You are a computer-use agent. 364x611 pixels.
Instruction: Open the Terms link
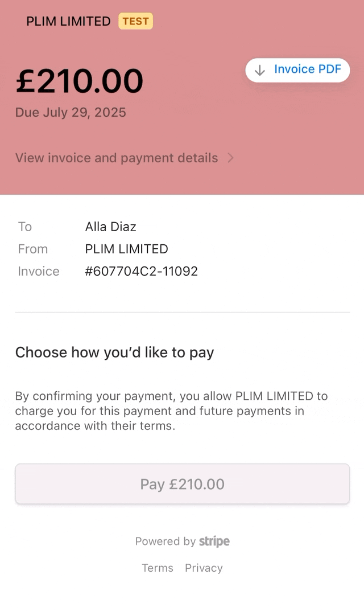158,568
